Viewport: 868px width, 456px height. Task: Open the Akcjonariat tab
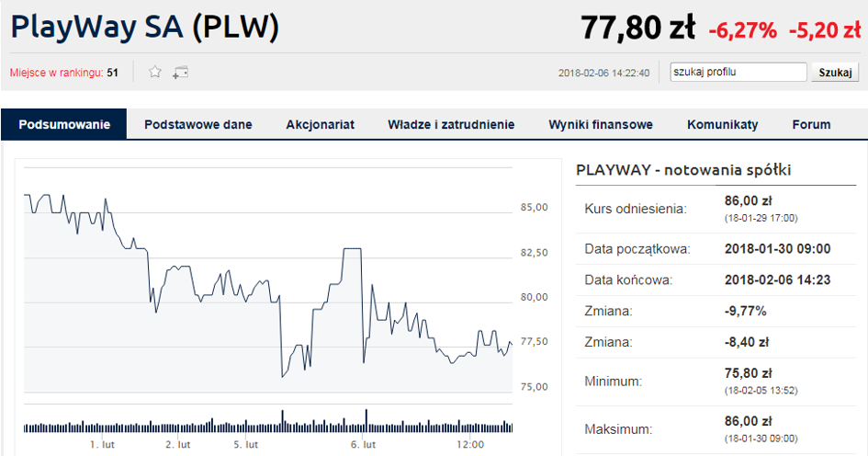tap(320, 125)
